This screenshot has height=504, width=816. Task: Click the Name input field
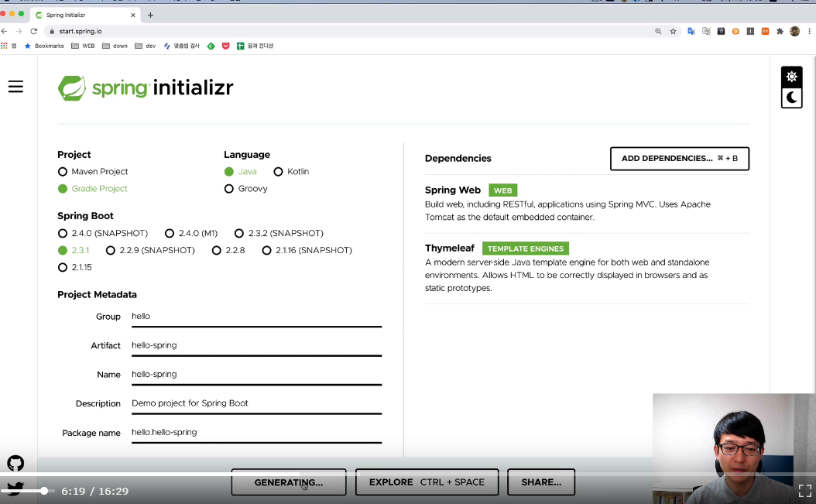[256, 375]
